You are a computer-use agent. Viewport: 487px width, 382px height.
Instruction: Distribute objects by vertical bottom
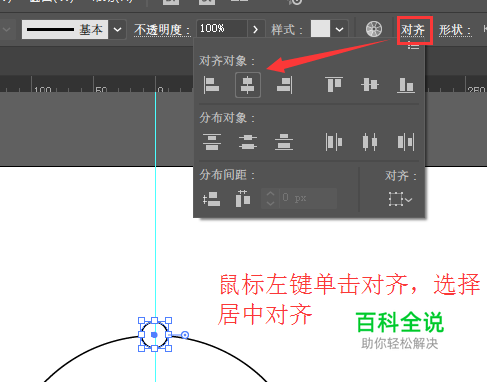tap(284, 142)
